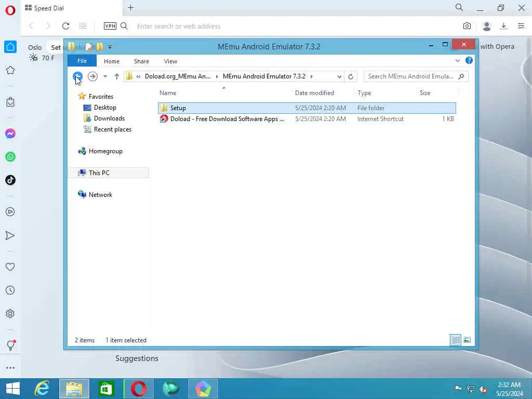Open the lightbulb tips sidebar icon
The width and height of the screenshot is (532, 399).
(x=10, y=345)
